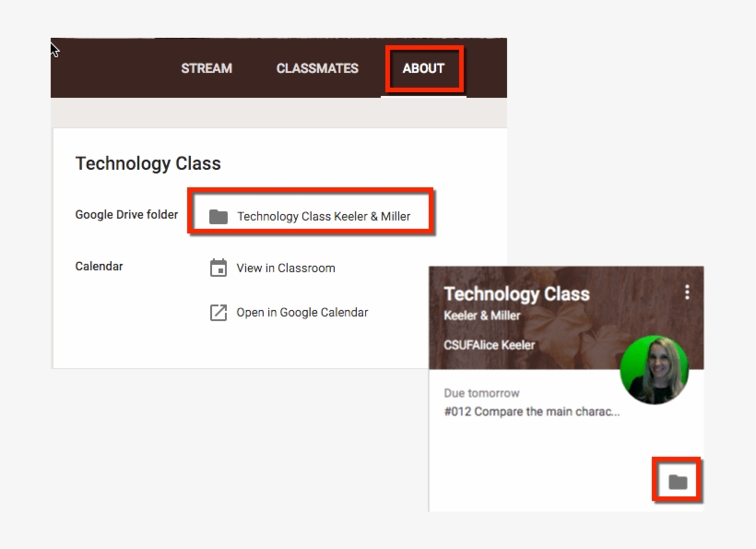
Task: Click the teacher profile photo on card
Action: click(x=655, y=370)
